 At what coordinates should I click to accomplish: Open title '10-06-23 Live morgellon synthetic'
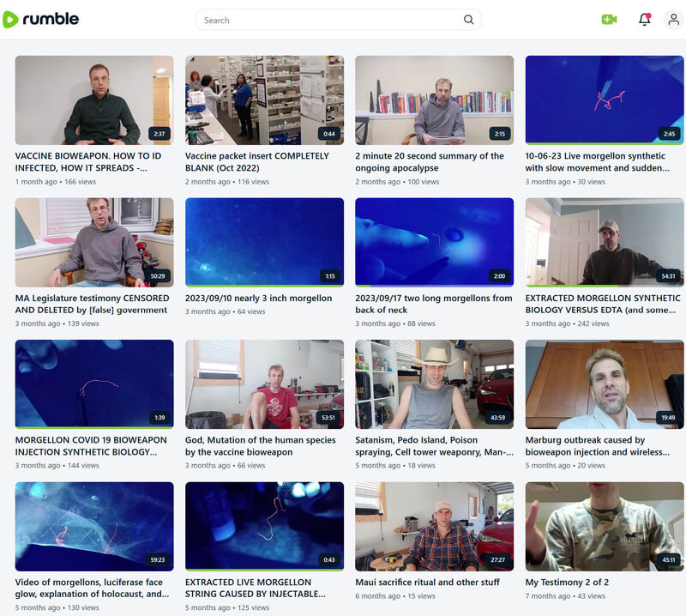tap(597, 162)
